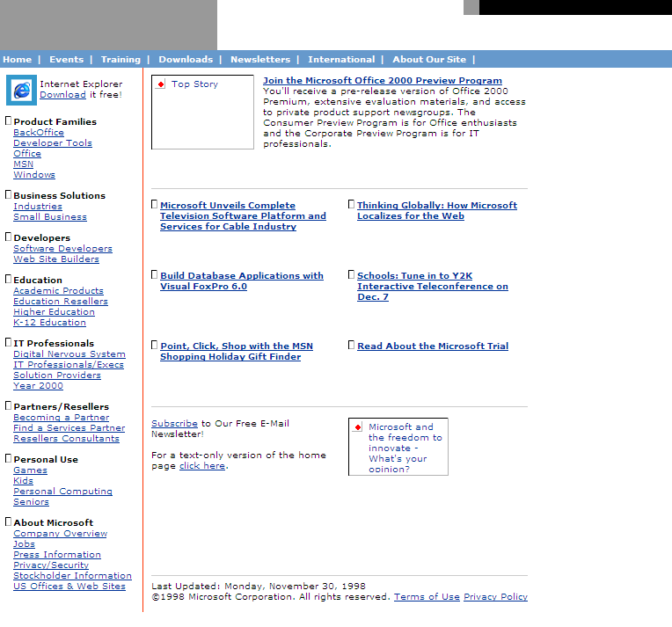This screenshot has height=627, width=672.
Task: Go to the MSN link
Action: pos(23,164)
